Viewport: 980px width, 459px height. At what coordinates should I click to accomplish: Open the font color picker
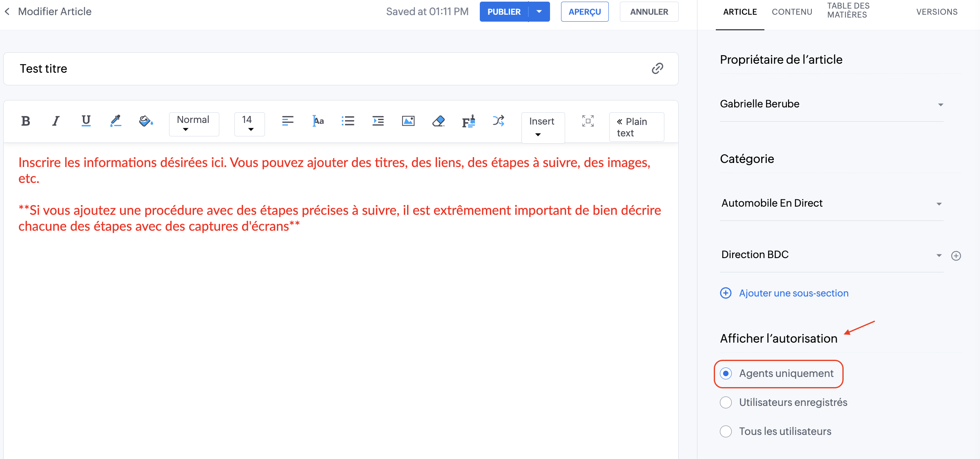[x=116, y=121]
